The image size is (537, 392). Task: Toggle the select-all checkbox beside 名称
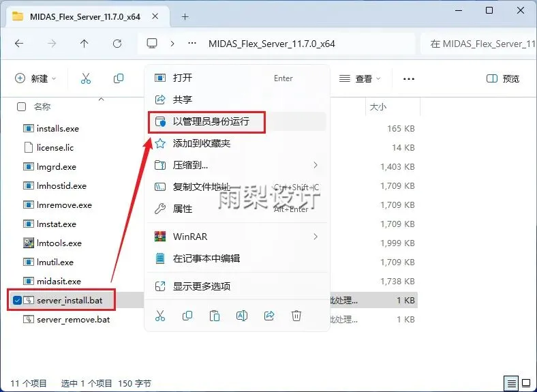[21, 107]
